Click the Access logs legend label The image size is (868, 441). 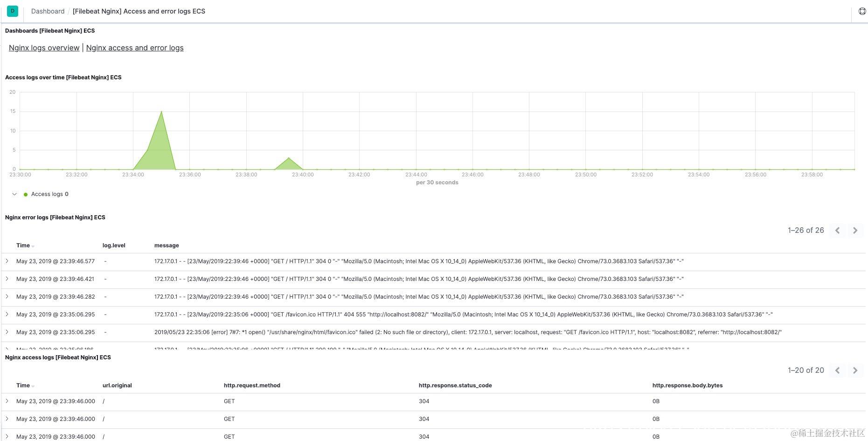coord(47,194)
